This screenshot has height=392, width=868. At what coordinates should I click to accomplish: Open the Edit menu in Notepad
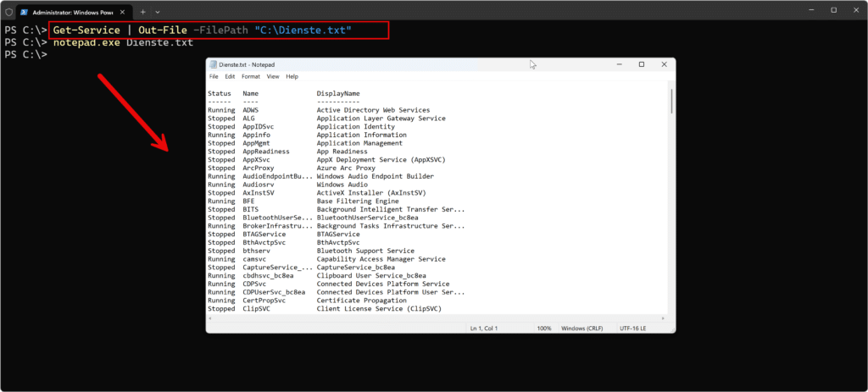tap(230, 76)
